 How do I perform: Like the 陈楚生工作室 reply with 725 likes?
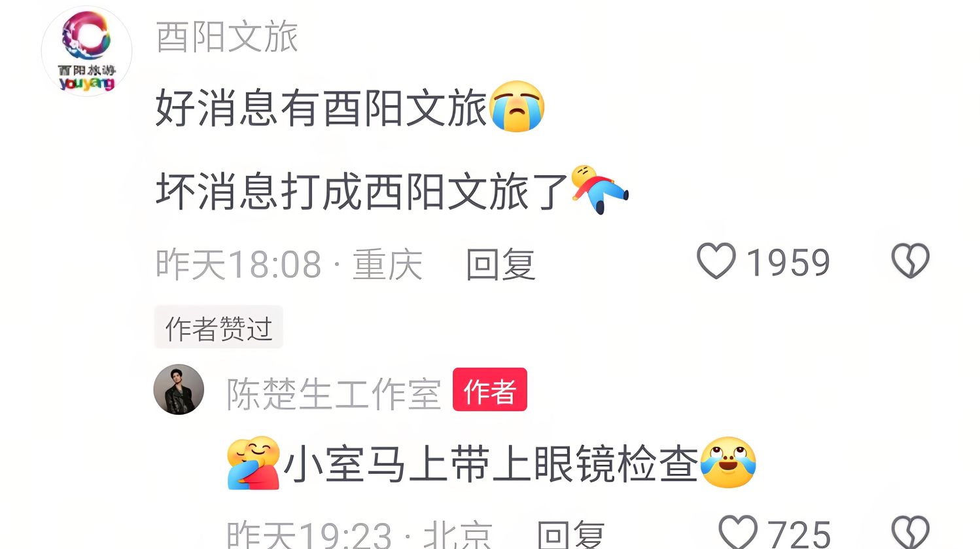(738, 531)
